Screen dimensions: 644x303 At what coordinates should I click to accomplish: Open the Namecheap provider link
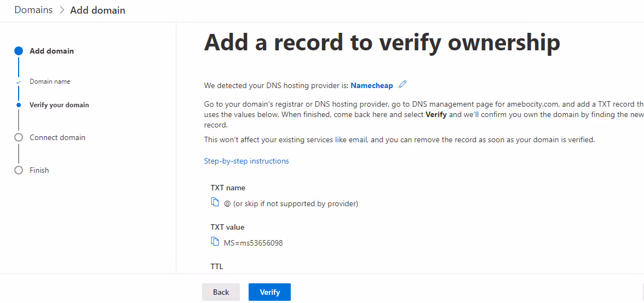[x=372, y=85]
